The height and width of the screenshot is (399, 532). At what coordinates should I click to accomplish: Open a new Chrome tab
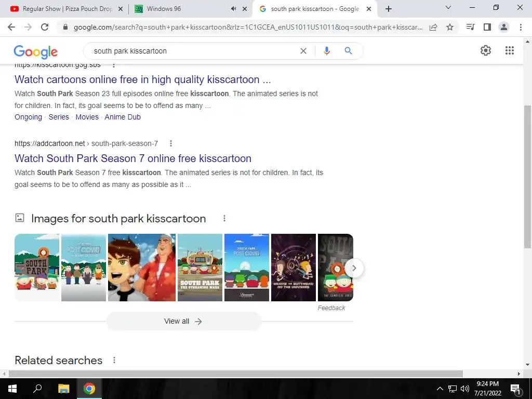[x=389, y=9]
